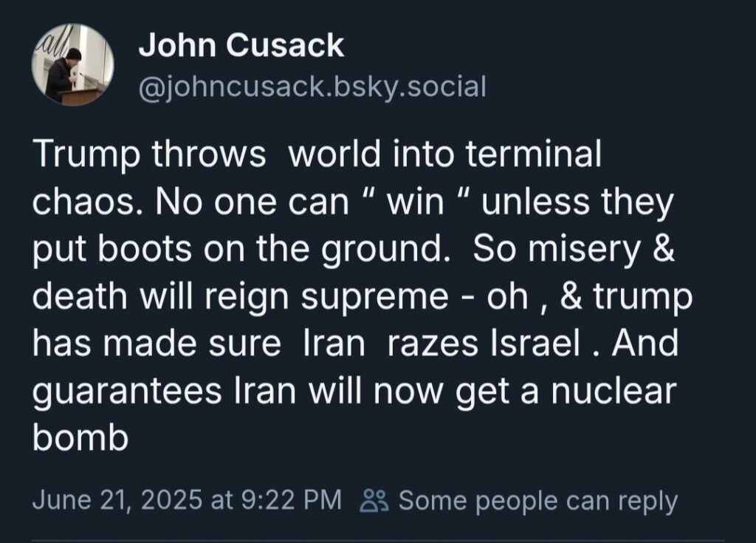The height and width of the screenshot is (543, 756).
Task: Open John Cusack's profile avatar
Action: click(x=73, y=64)
